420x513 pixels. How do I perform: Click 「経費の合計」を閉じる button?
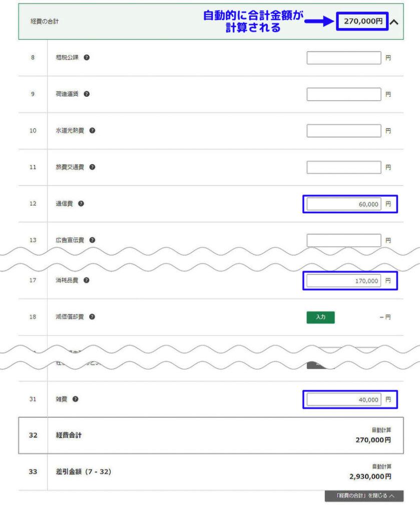pyautogui.click(x=364, y=495)
